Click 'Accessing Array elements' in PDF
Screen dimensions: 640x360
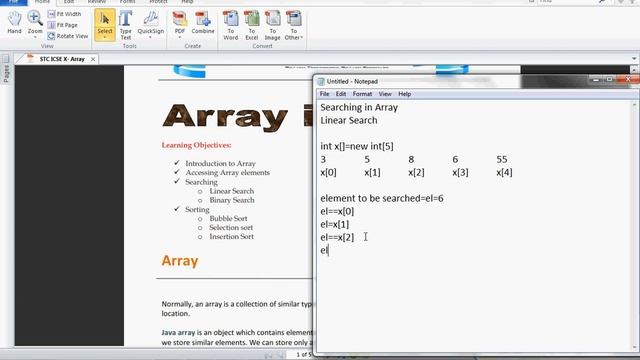(227, 173)
